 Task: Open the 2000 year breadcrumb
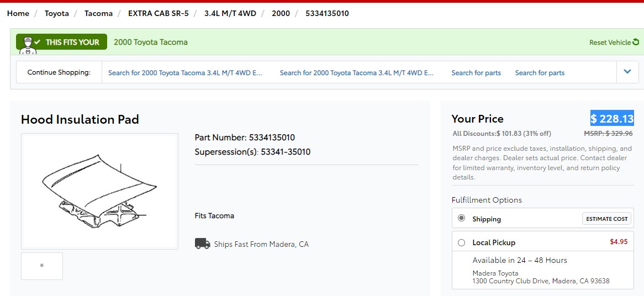[281, 14]
